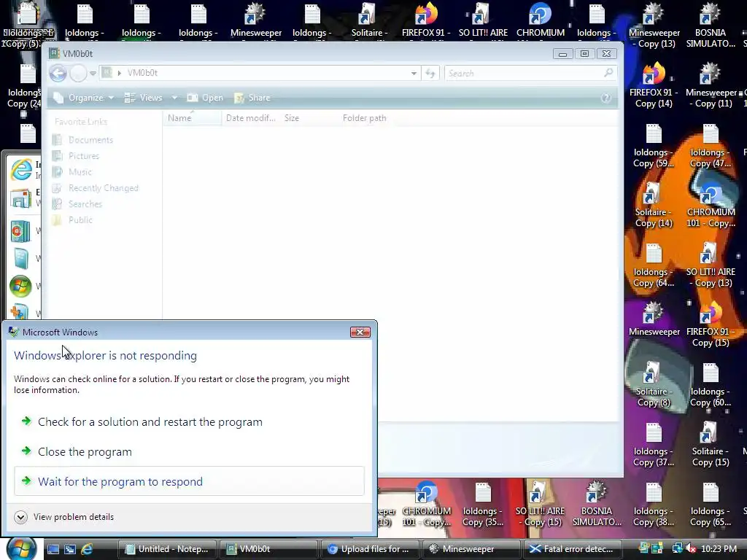747x560 pixels.
Task: Click the muted volume tray icon
Action: (690, 549)
